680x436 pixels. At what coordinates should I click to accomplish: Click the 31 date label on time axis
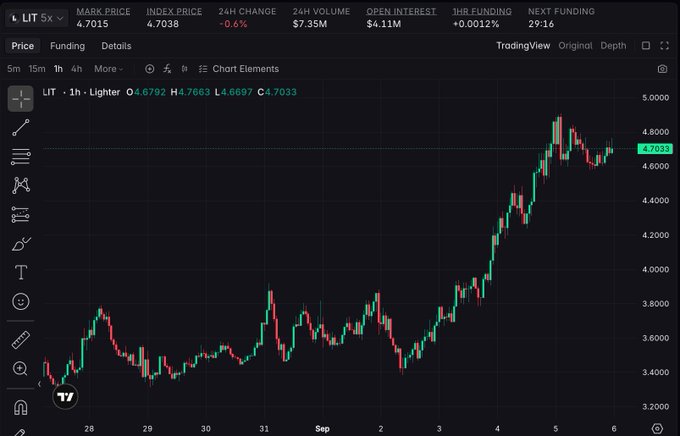tap(264, 429)
